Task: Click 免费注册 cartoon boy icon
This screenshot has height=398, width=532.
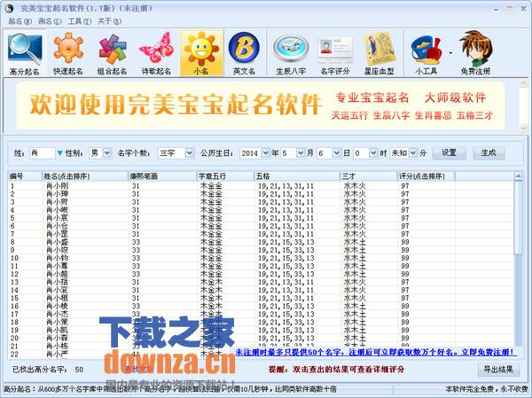Action: (x=475, y=53)
